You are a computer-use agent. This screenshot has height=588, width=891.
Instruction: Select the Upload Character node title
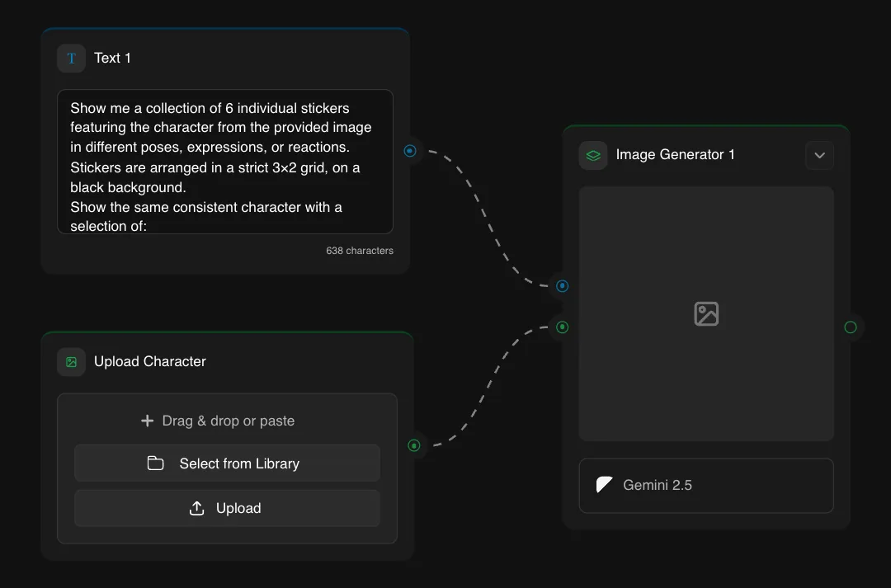pyautogui.click(x=149, y=362)
